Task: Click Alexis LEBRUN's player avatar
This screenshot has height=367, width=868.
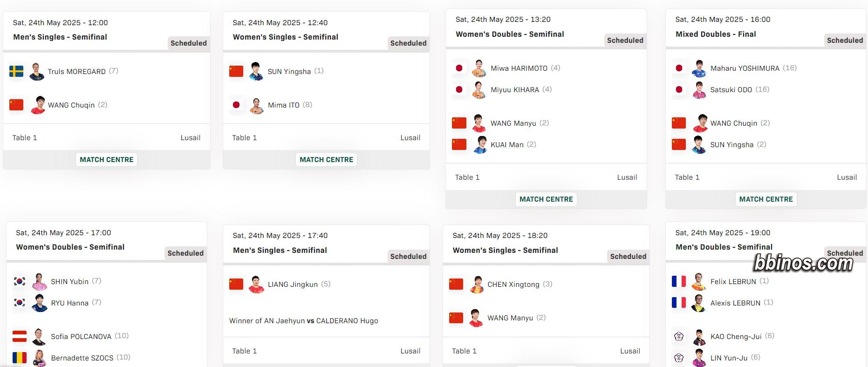Action: pyautogui.click(x=699, y=303)
